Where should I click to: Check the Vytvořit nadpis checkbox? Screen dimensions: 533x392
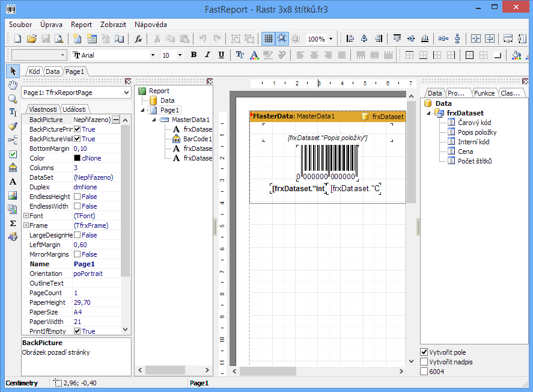424,362
